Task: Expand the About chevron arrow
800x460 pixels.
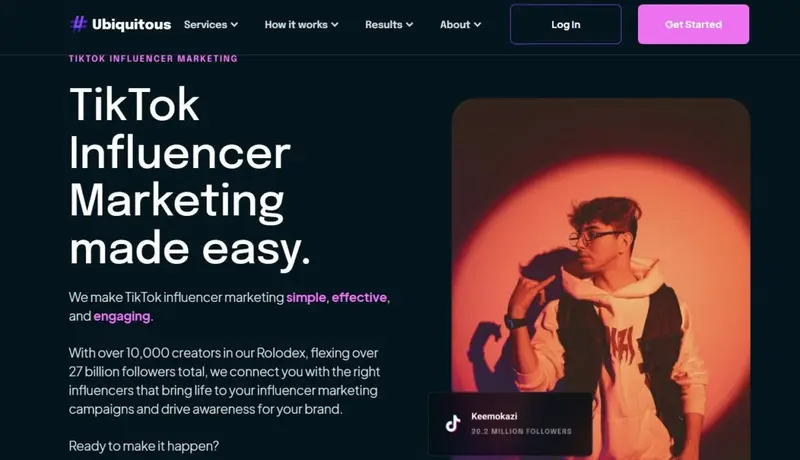Action: click(477, 24)
